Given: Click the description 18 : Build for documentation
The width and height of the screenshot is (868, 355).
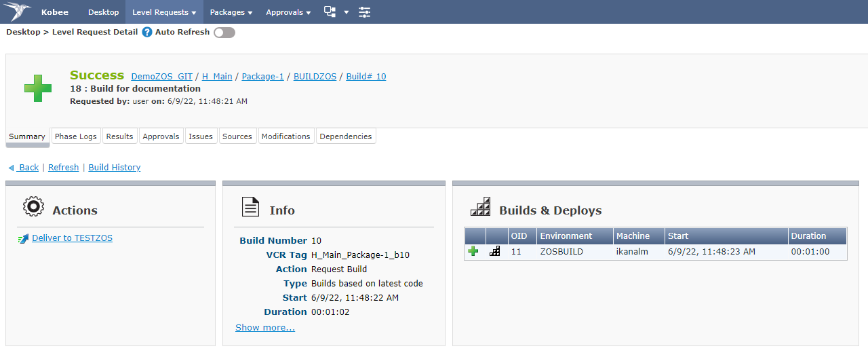Looking at the screenshot, I should click(136, 89).
